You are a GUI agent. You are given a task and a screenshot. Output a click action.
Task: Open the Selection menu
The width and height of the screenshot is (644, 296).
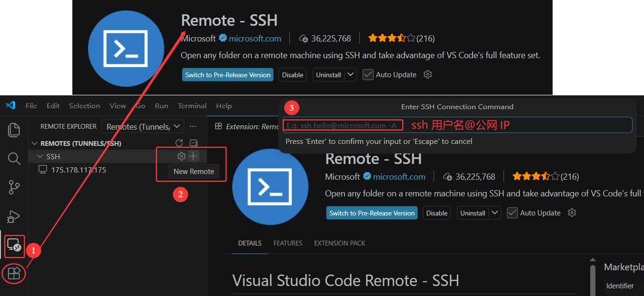pyautogui.click(x=84, y=106)
